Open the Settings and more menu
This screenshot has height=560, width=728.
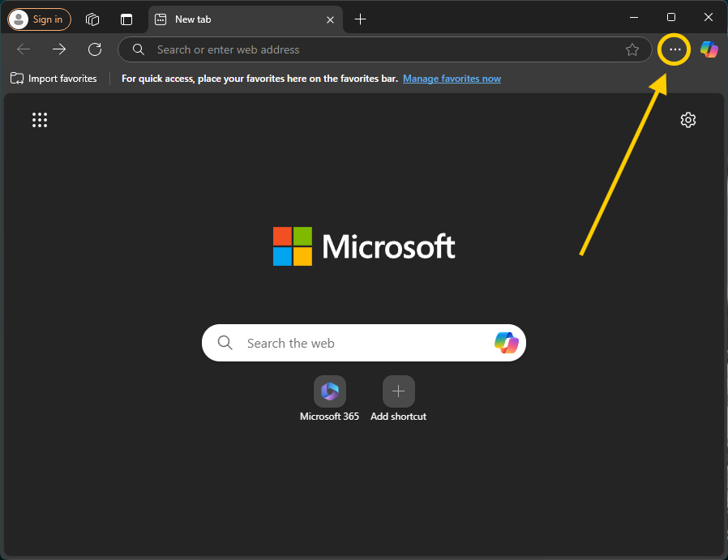[674, 49]
